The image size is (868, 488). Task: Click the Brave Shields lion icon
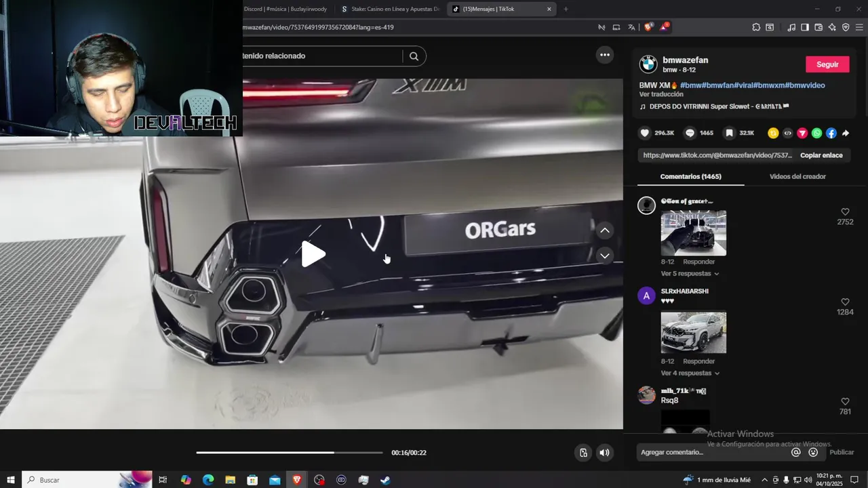[649, 27]
